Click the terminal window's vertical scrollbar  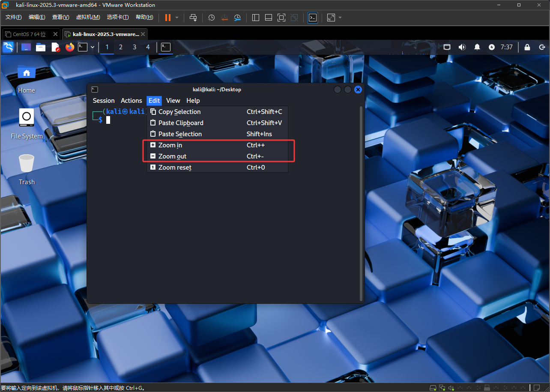[361, 203]
